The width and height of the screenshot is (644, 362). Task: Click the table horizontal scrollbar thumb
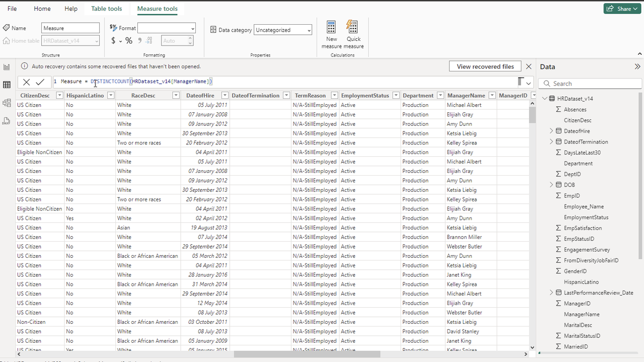click(x=307, y=354)
